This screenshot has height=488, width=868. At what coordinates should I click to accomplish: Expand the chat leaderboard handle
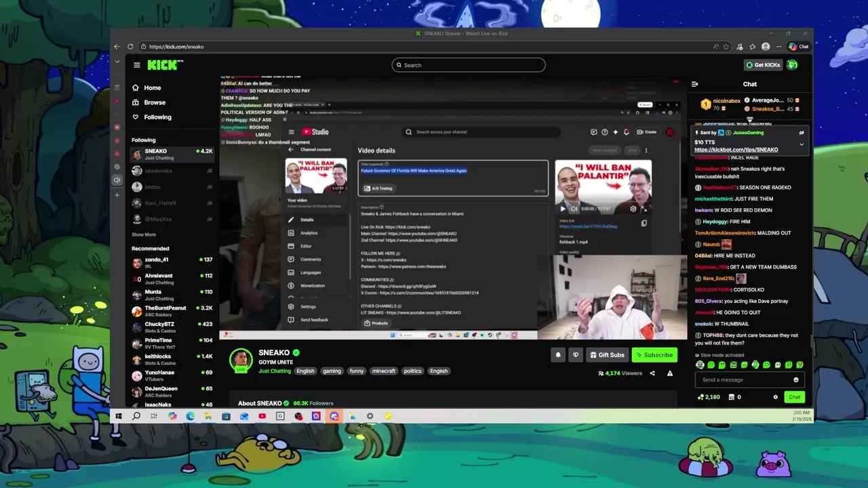750,119
